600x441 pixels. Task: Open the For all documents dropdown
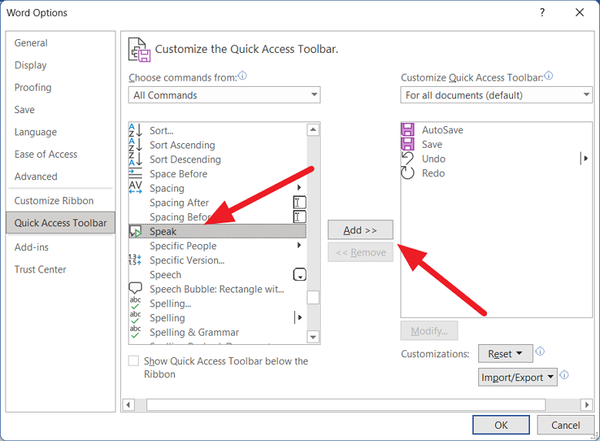tap(496, 95)
